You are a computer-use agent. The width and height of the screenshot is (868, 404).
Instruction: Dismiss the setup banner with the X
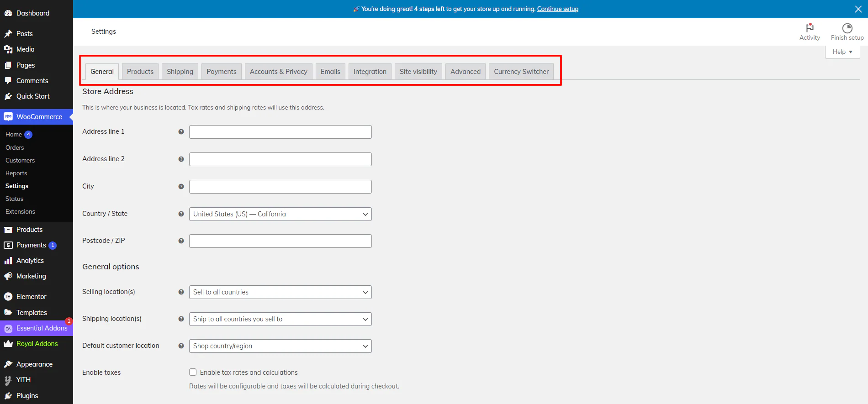coord(858,9)
